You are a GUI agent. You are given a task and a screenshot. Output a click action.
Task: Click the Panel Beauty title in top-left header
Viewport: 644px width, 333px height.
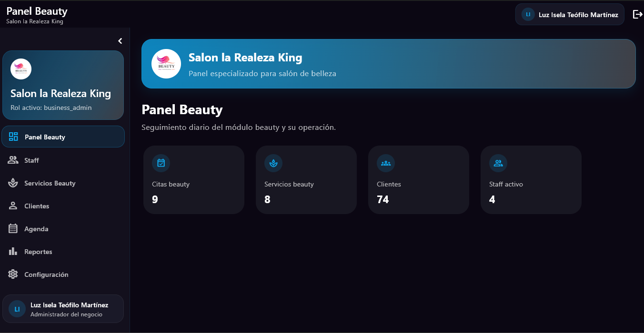pyautogui.click(x=37, y=11)
